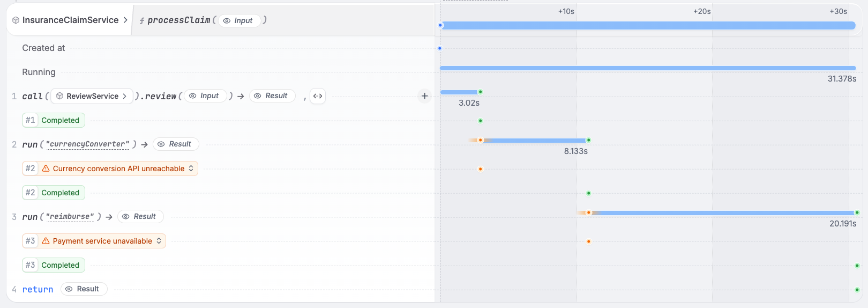The image size is (868, 308).
Task: Click warning icon on Payment service unavailable
Action: (46, 241)
